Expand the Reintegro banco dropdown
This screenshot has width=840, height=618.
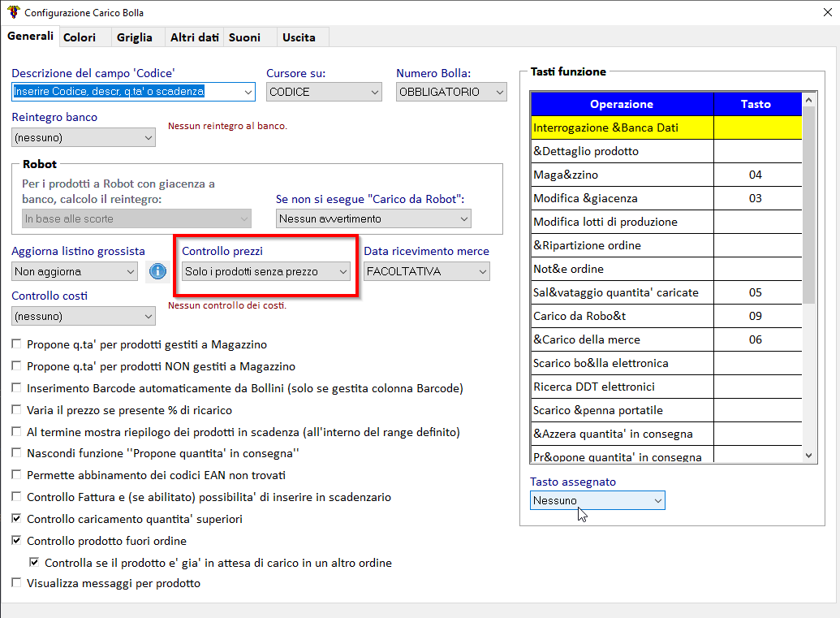point(84,137)
